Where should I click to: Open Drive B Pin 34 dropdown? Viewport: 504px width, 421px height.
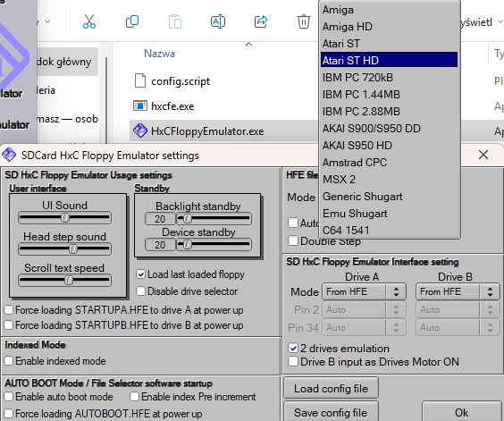pos(458,327)
